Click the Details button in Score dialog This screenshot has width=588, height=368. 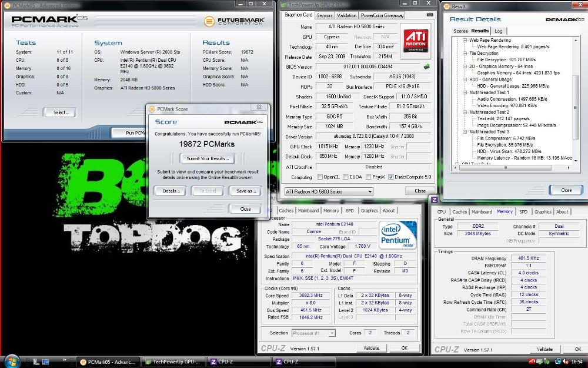tap(171, 191)
